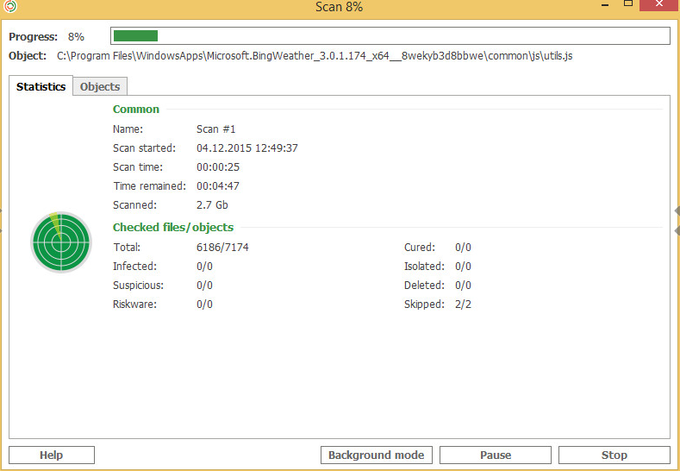Send scan to Background mode

tap(376, 455)
